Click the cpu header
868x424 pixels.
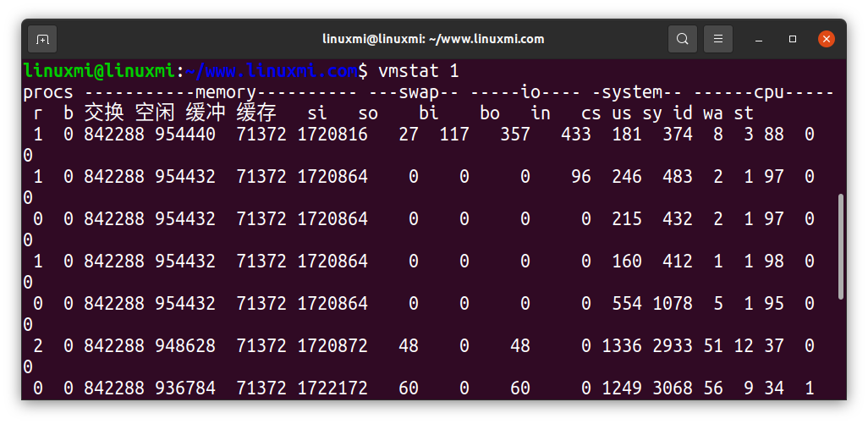pyautogui.click(x=769, y=92)
